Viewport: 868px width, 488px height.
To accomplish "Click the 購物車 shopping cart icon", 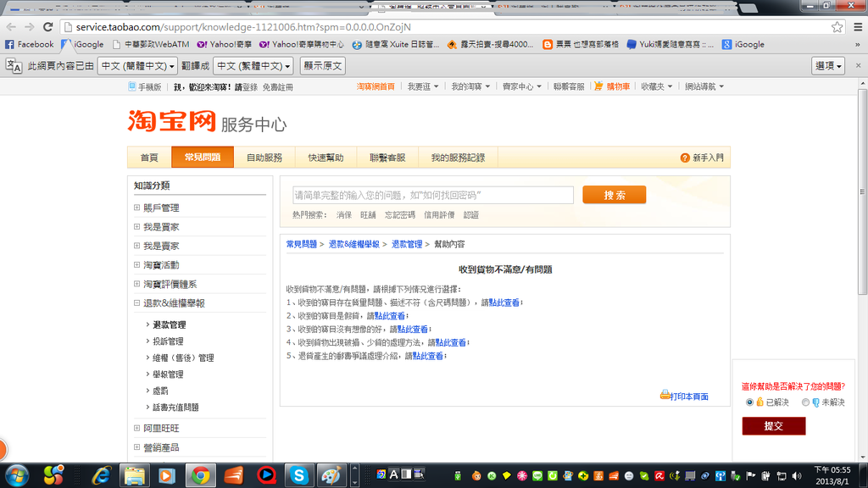I will click(598, 86).
